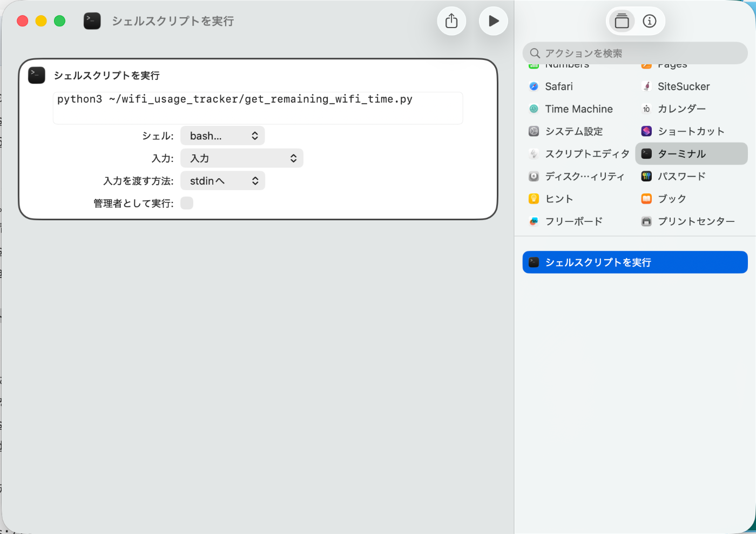756x534 pixels.
Task: Run the shortcut with play button
Action: click(x=494, y=21)
